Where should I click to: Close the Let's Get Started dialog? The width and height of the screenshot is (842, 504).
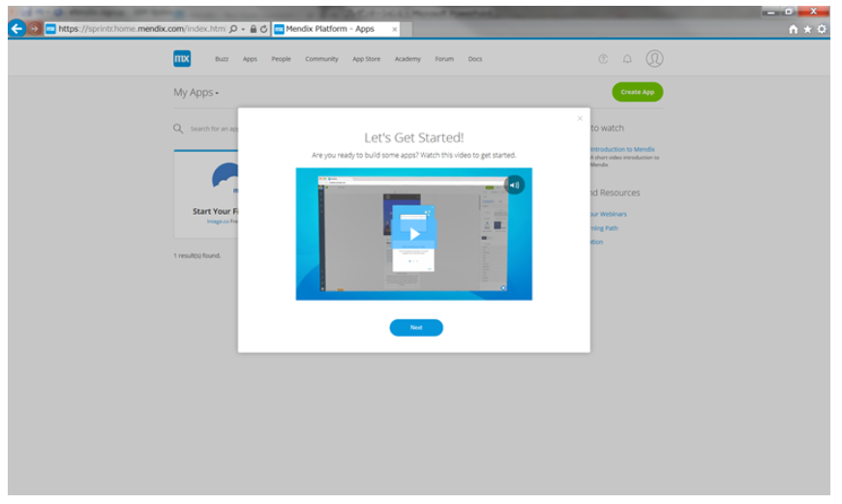580,118
